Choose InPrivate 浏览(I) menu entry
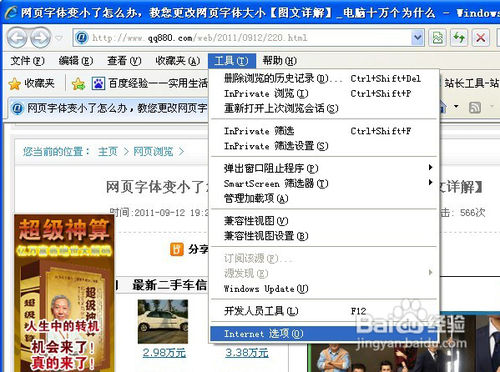This screenshot has width=500, height=372. pyautogui.click(x=323, y=94)
